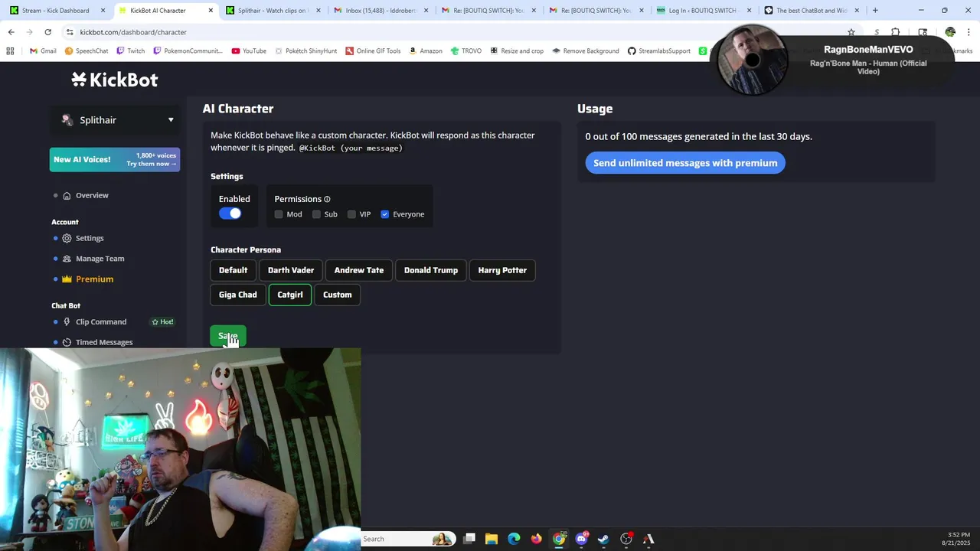Screen dimensions: 980x551
Task: Select the Giga Chad persona
Action: click(238, 295)
